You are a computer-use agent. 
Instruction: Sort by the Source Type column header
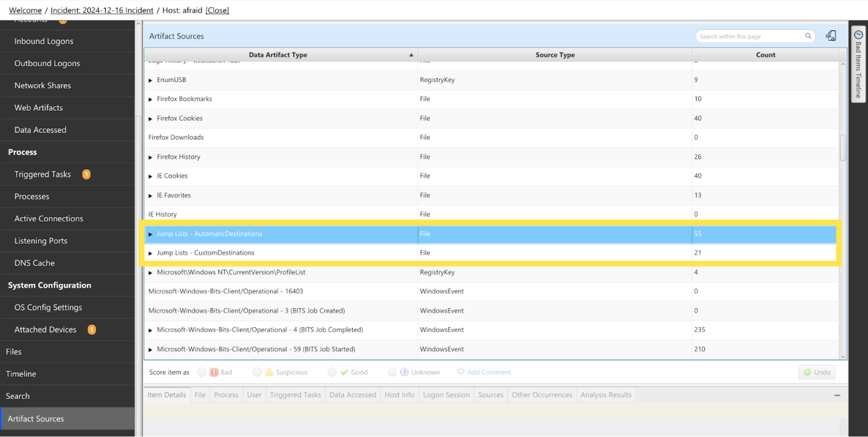(x=555, y=55)
